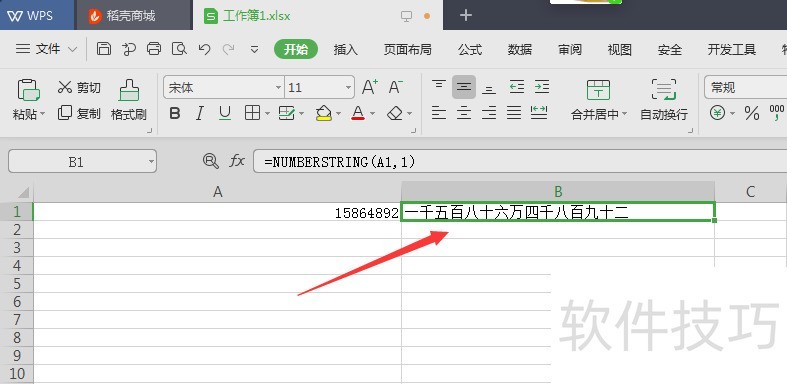Click the fx insert function icon
This screenshot has height=384, width=787.
pyautogui.click(x=237, y=161)
